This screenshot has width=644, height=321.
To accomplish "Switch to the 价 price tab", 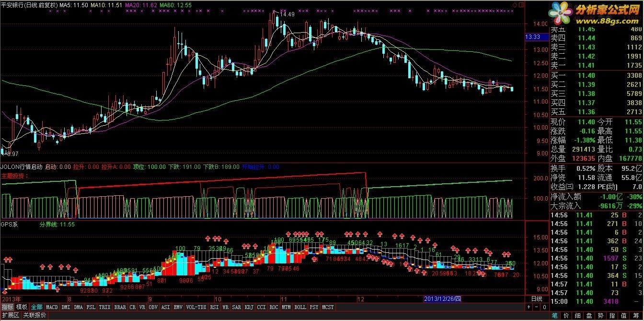I will point(566,316).
